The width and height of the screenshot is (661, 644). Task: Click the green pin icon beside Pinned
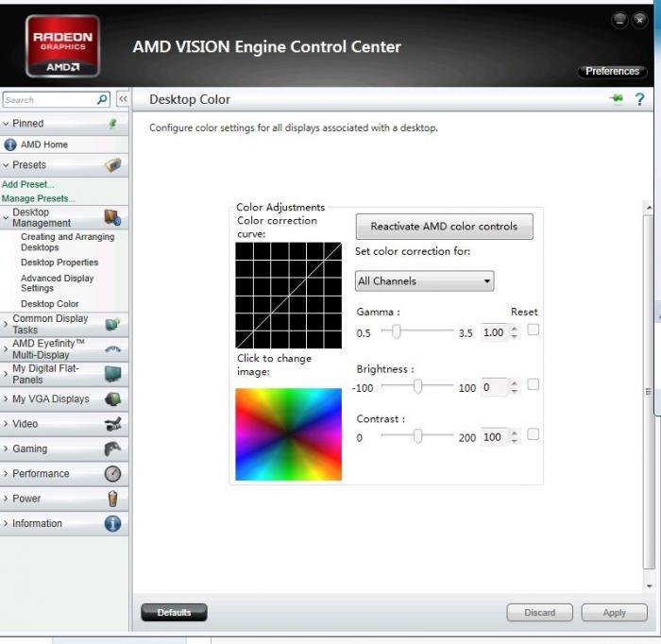112,124
